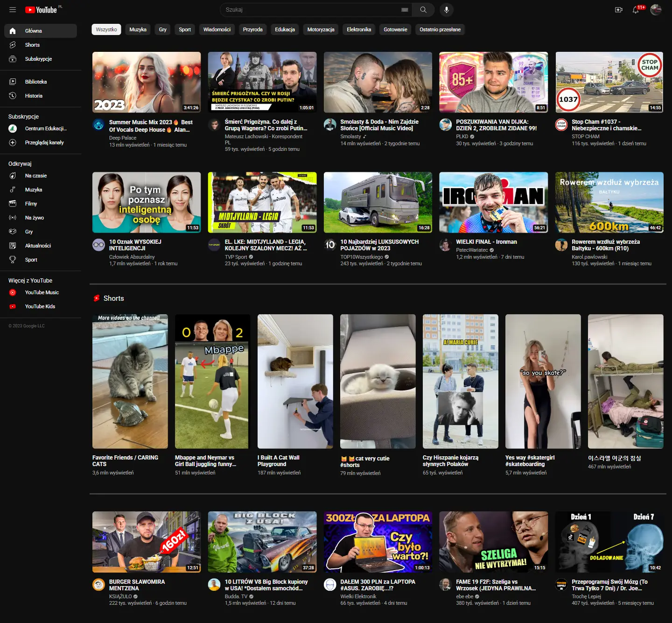Select the Motoryzacja filter chip
The width and height of the screenshot is (672, 623).
[321, 29]
